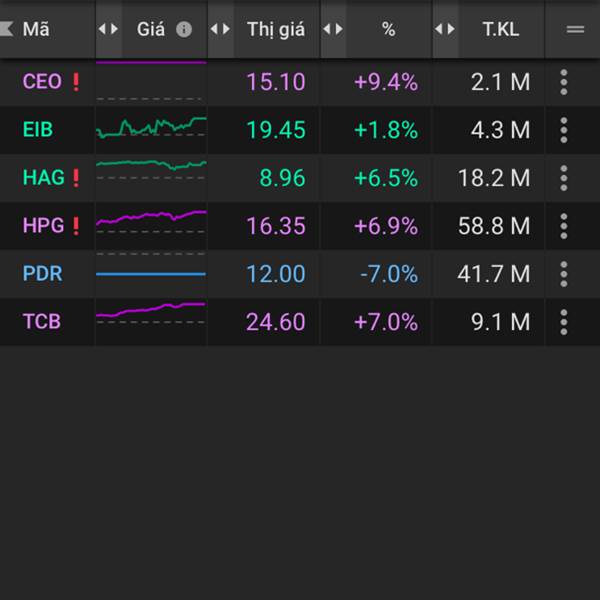Switch column using arrows before Thị giá
The image size is (600, 600).
point(220,29)
